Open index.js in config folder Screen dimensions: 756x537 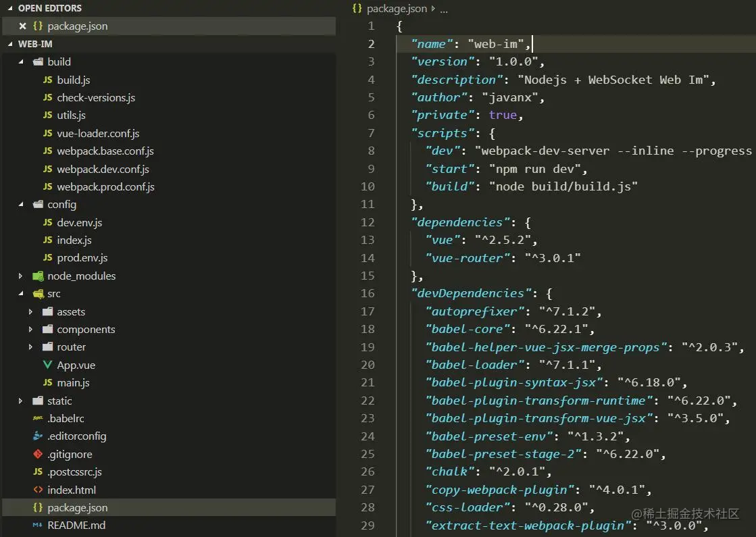(74, 240)
